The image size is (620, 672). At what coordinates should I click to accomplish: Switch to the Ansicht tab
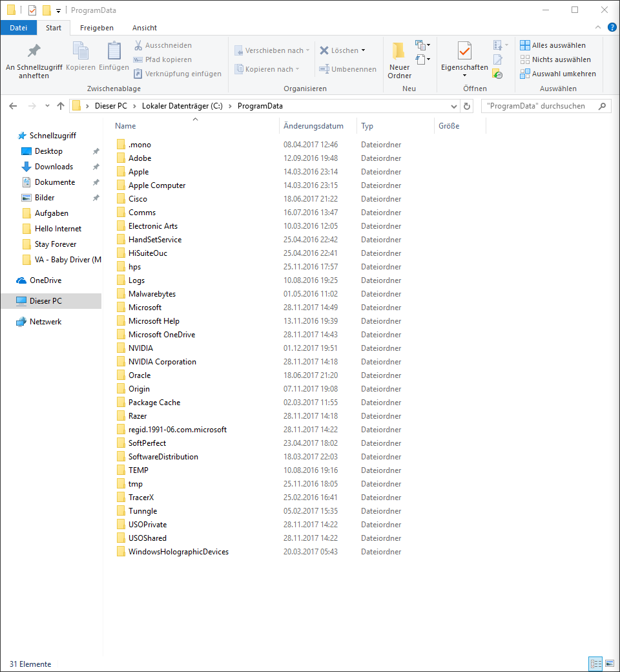coord(145,27)
